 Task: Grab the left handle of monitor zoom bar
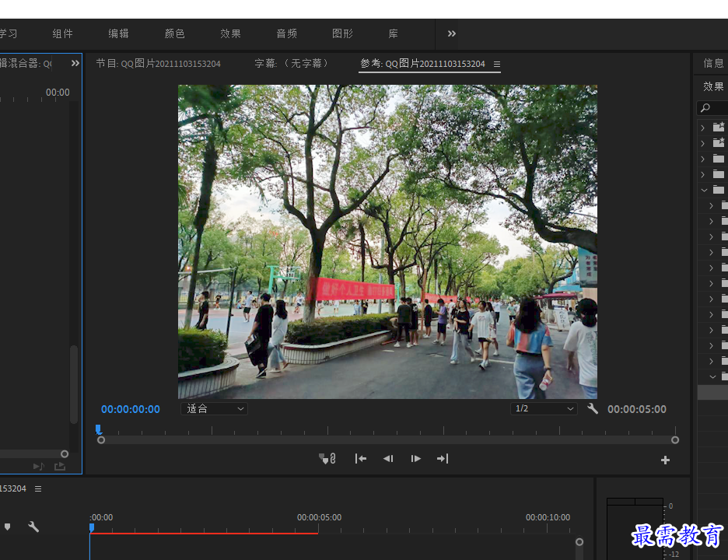101,439
